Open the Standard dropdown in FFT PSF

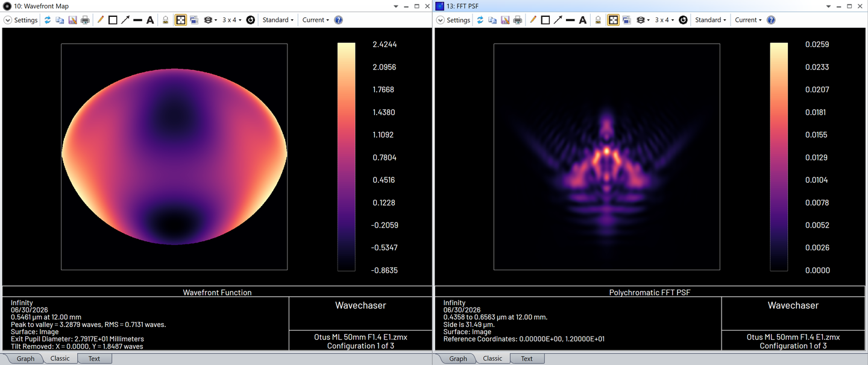coord(711,20)
